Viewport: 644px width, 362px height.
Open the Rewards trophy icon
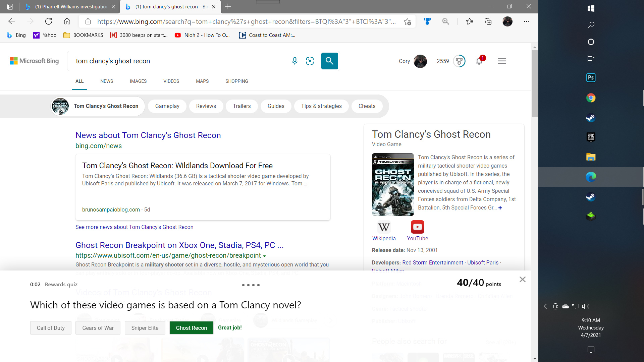tap(459, 61)
